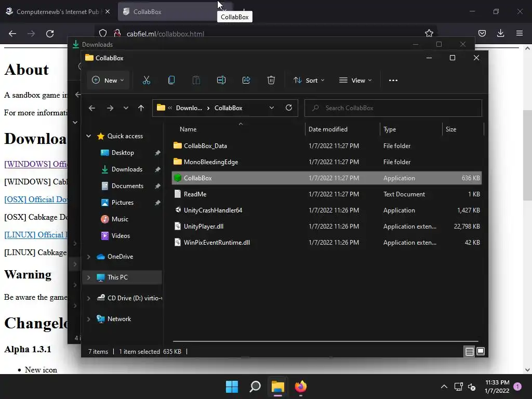Screen dimensions: 532x399
Task: Open Pictures in Quick access
Action: click(122, 203)
